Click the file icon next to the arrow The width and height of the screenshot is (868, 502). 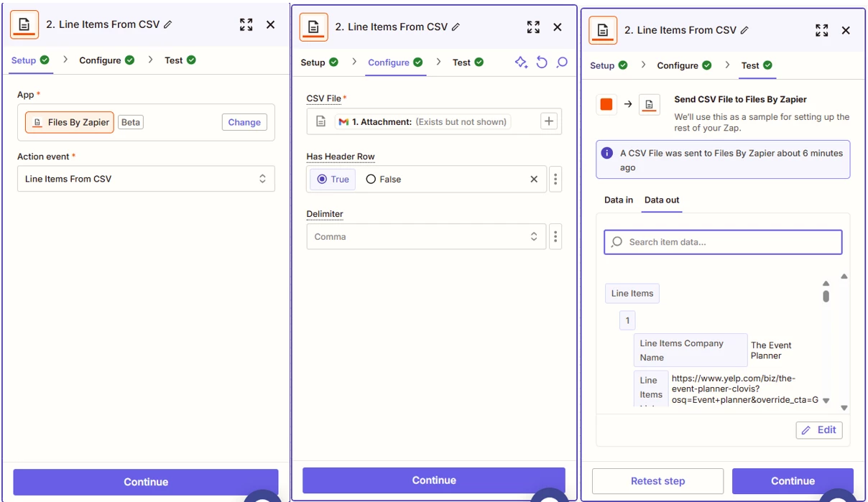[x=649, y=104]
